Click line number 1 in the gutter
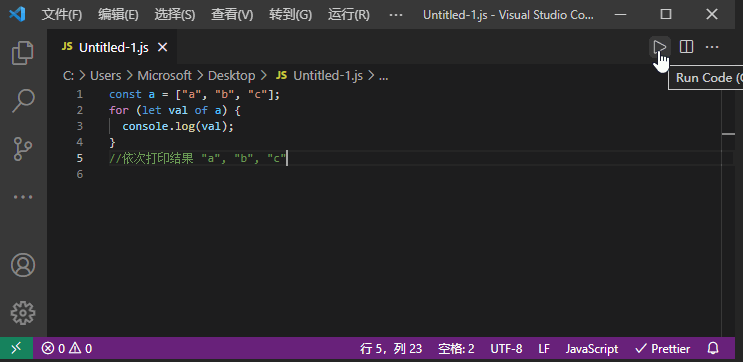The height and width of the screenshot is (362, 743). [79, 94]
